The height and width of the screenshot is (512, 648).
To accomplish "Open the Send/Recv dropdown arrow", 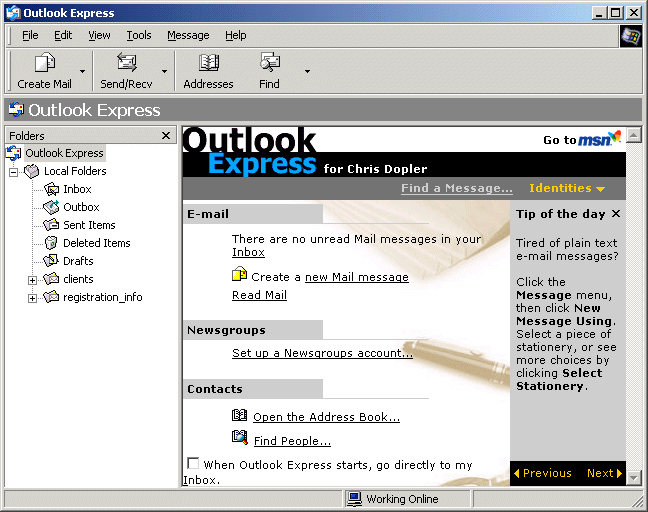I will [x=164, y=71].
